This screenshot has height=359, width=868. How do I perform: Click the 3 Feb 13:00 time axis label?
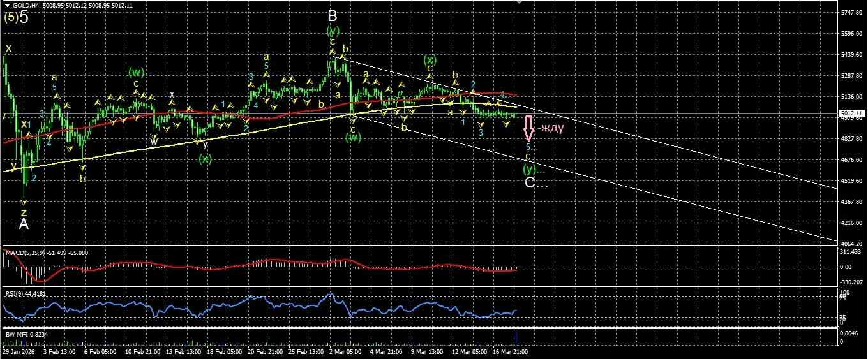pyautogui.click(x=59, y=351)
